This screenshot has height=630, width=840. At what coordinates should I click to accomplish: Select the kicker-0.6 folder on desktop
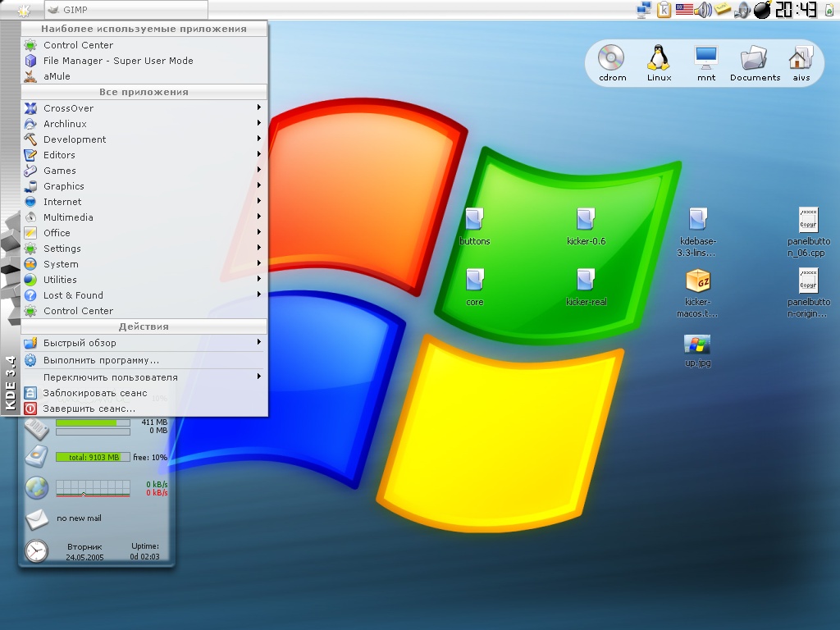coord(586,226)
